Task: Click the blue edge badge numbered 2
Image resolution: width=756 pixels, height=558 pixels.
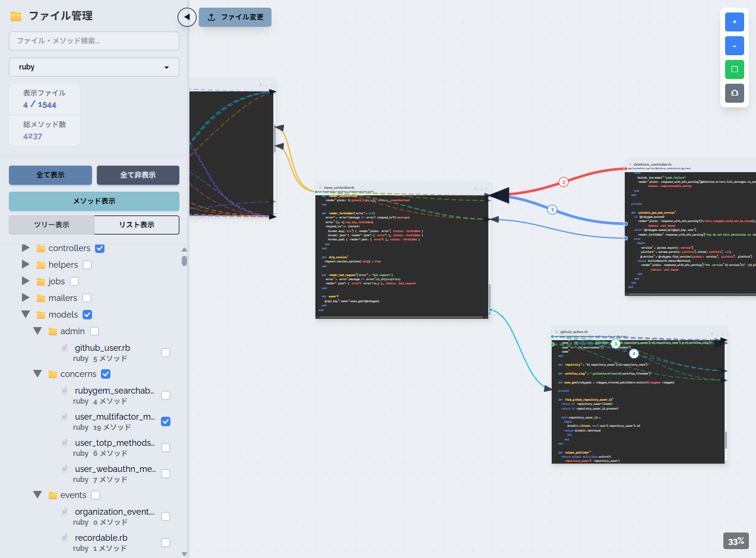Action: pyautogui.click(x=634, y=353)
